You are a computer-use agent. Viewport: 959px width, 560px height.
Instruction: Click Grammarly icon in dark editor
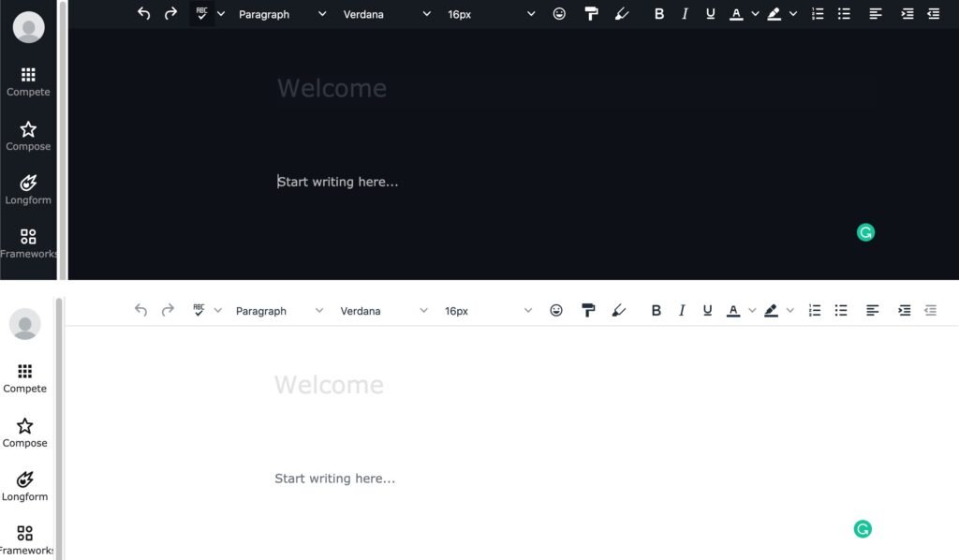(865, 232)
